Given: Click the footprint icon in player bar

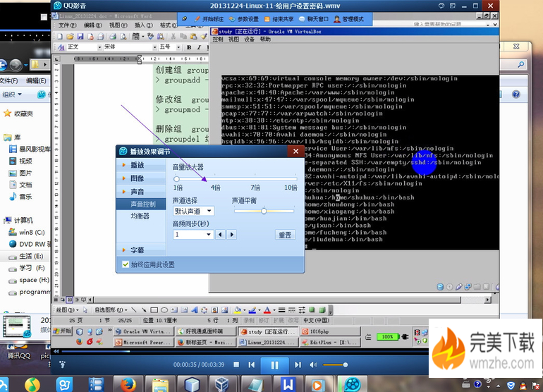Looking at the screenshot, I should pyautogui.click(x=62, y=365).
